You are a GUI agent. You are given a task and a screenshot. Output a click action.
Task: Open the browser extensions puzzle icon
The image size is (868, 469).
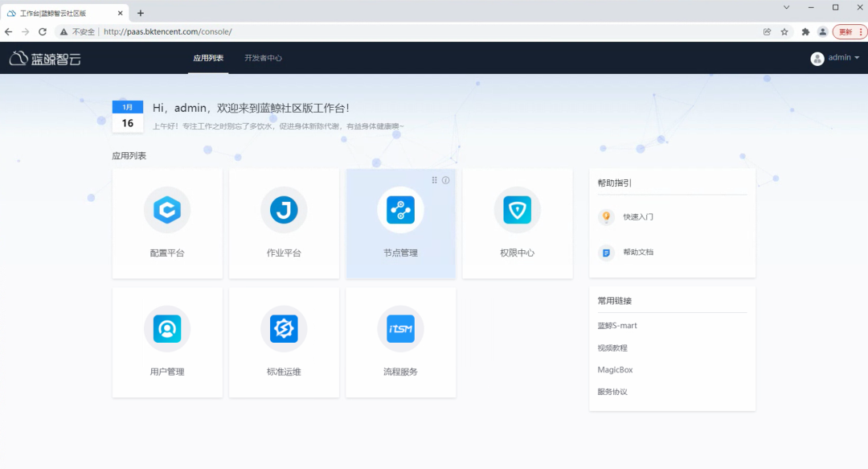[x=805, y=31]
